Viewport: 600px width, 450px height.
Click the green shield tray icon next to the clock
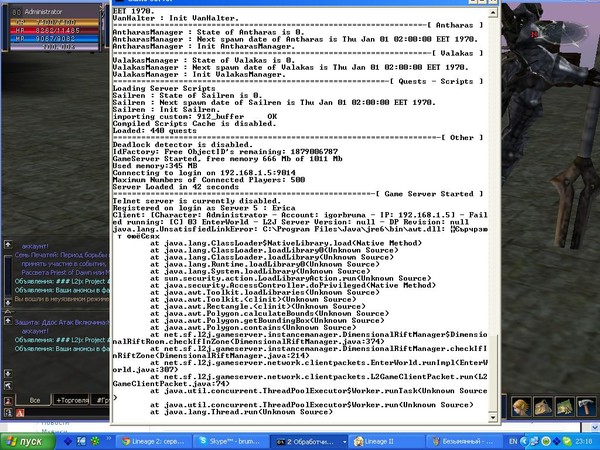pos(568,442)
